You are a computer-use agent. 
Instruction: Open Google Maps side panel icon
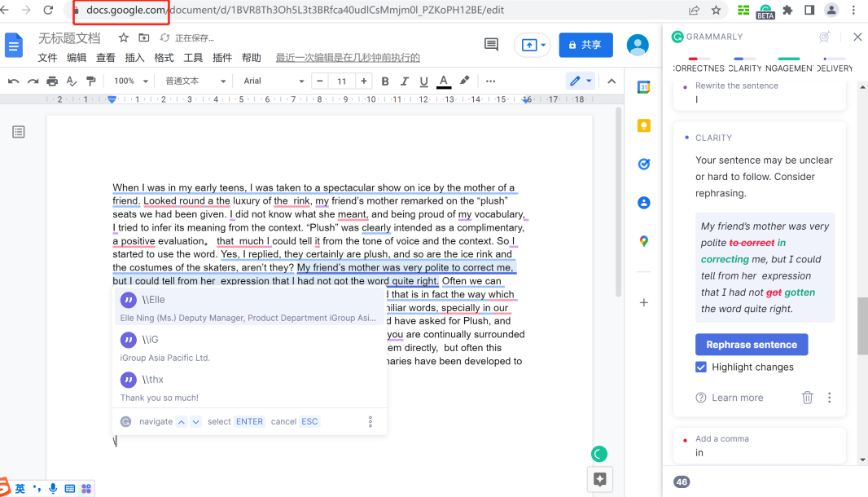[643, 241]
